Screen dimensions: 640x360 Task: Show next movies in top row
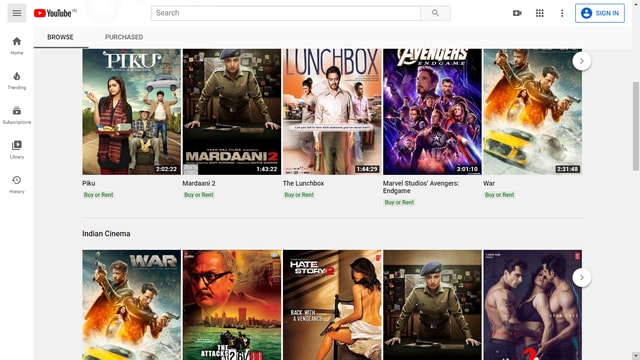pos(581,61)
